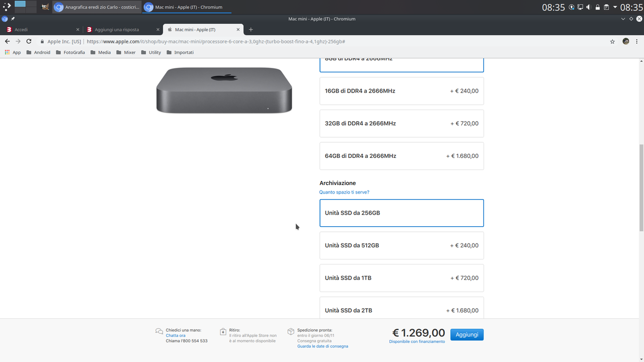Switch to the Anagrafica eredi zio Carlo window
The height and width of the screenshot is (362, 644).
(97, 7)
